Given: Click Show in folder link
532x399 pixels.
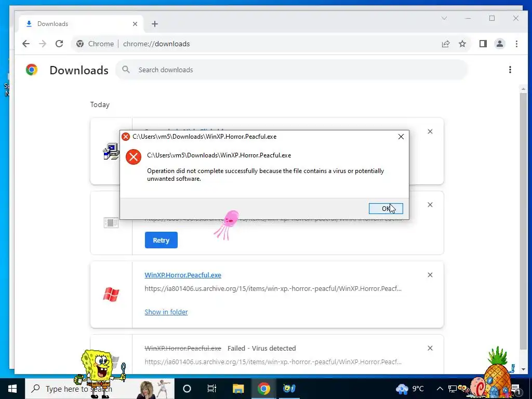Looking at the screenshot, I should click(x=166, y=312).
